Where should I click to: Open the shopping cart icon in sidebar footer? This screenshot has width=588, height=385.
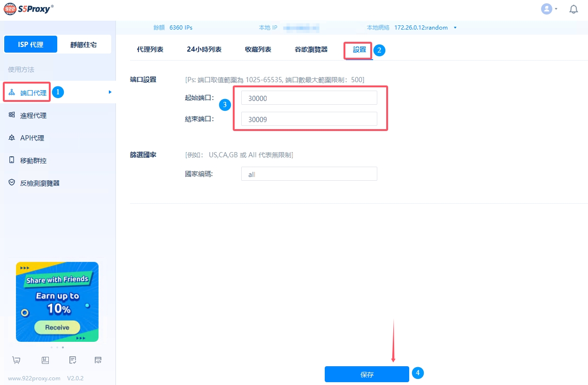[x=16, y=360]
